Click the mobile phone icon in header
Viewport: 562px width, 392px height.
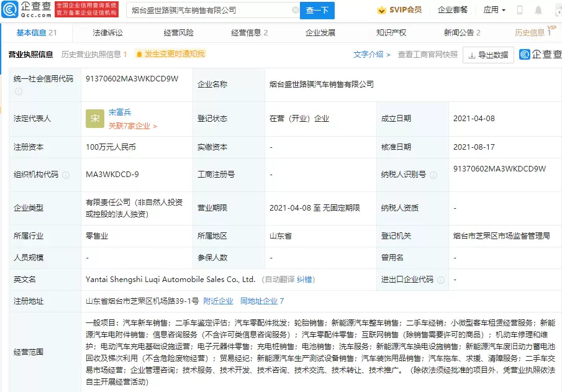520,11
